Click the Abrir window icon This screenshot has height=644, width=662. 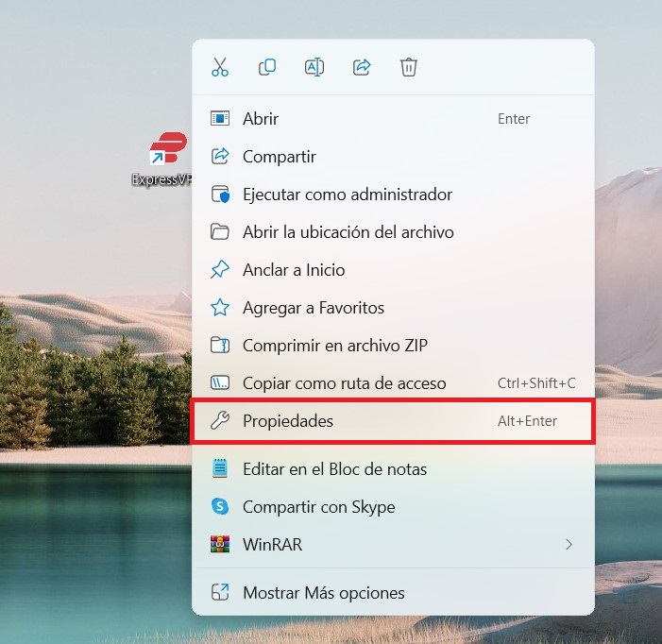(220, 119)
